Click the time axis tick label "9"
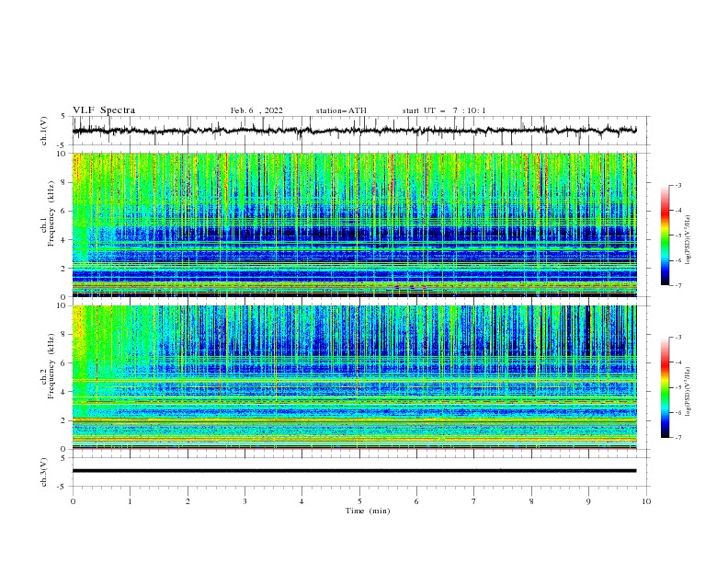The image size is (728, 563). click(x=588, y=501)
